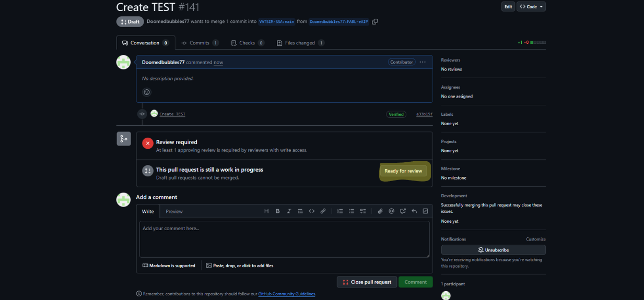644x300 pixels.
Task: Open the emoji reaction picker
Action: click(147, 92)
